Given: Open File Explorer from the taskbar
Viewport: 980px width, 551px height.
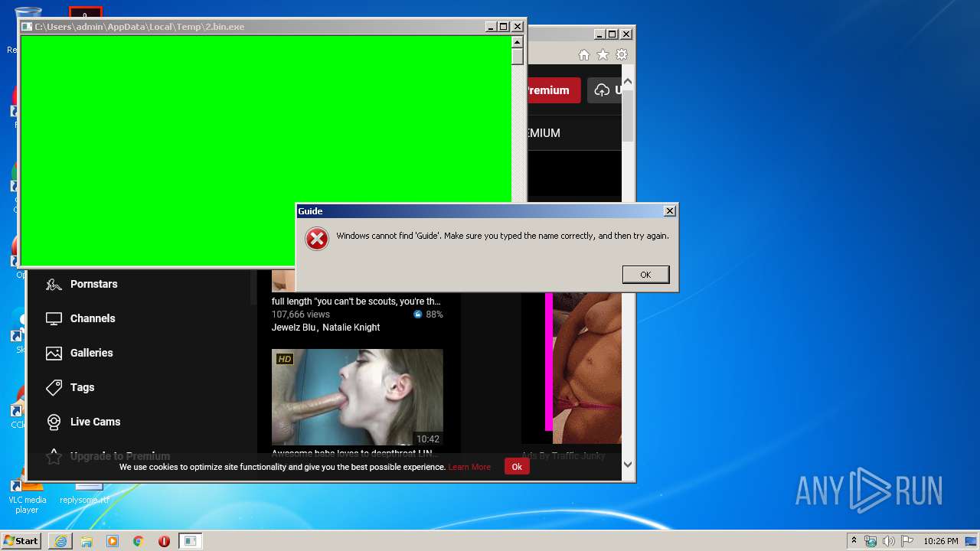Looking at the screenshot, I should [87, 541].
